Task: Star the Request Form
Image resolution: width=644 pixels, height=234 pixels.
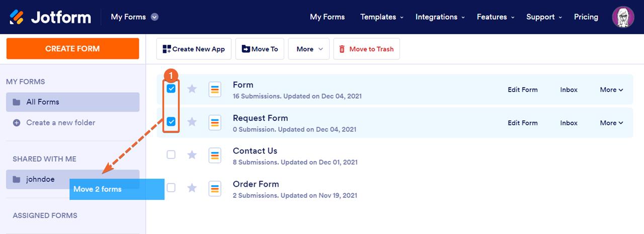Action: tap(192, 122)
